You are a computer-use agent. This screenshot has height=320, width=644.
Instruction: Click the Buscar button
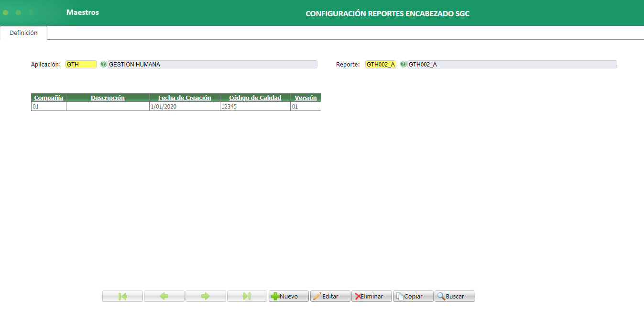coord(455,296)
